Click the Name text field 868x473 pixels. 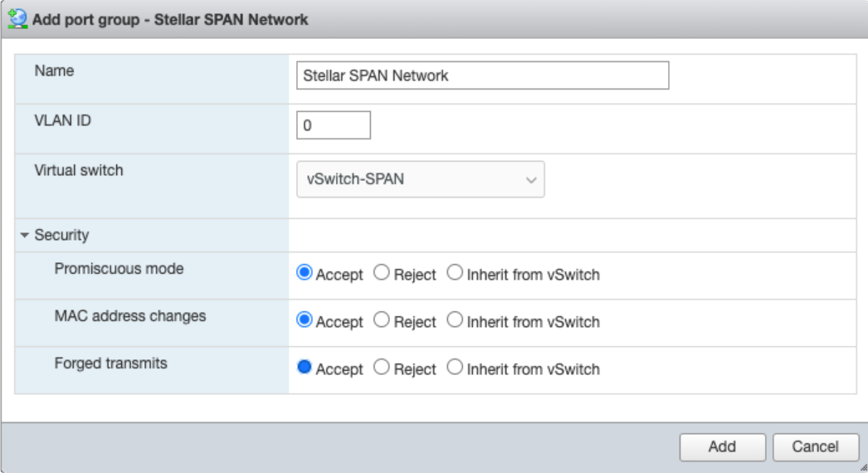(482, 76)
